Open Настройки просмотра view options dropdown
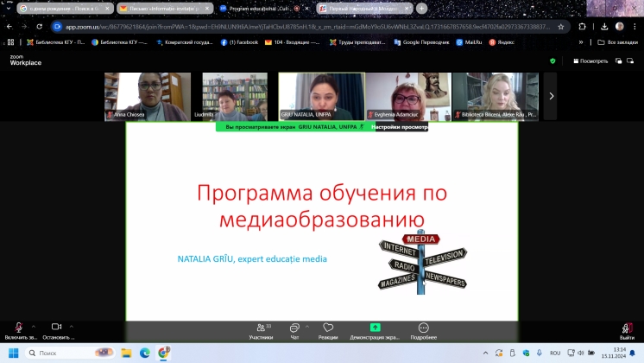 [x=400, y=127]
